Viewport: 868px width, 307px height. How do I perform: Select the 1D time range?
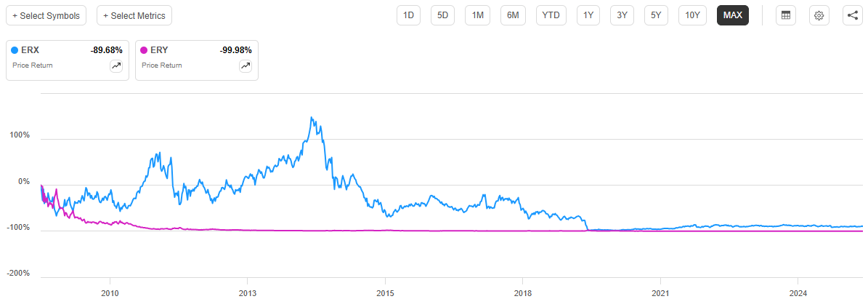pos(409,15)
